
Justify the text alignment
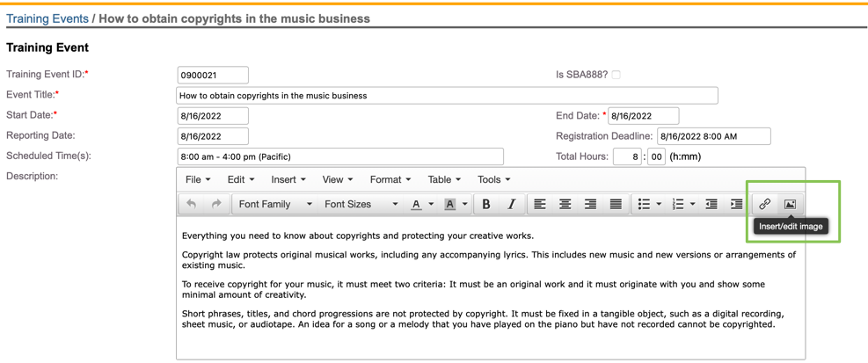[x=616, y=204]
